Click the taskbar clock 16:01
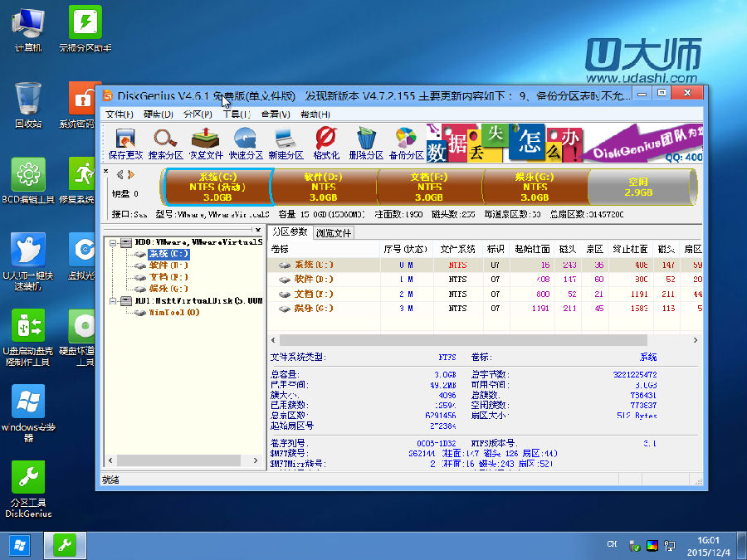Image resolution: width=747 pixels, height=560 pixels. pos(709,540)
